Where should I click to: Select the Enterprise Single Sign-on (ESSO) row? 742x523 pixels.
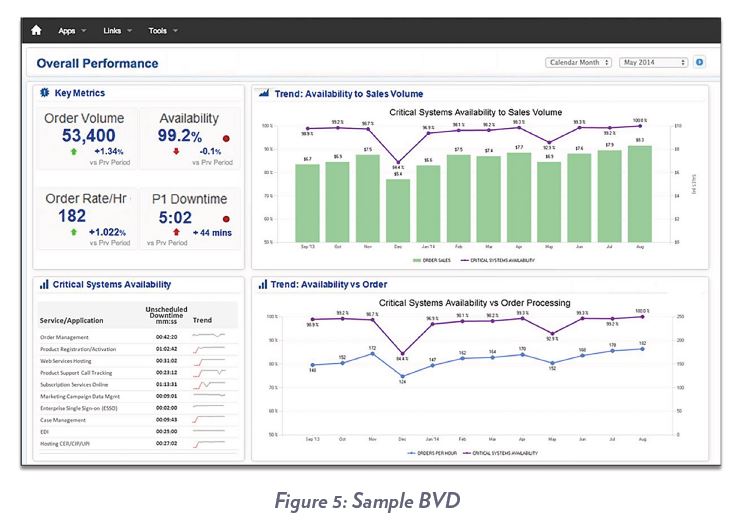click(x=138, y=408)
